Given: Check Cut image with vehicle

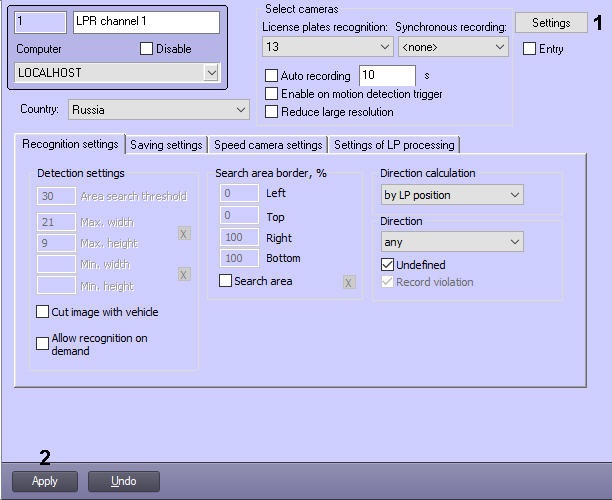Looking at the screenshot, I should [x=43, y=312].
